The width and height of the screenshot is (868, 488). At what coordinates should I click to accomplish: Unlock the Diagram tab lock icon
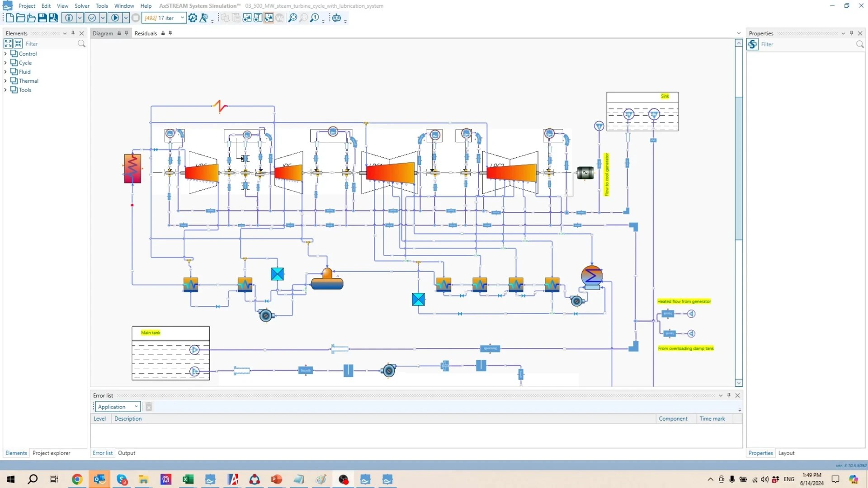[118, 33]
